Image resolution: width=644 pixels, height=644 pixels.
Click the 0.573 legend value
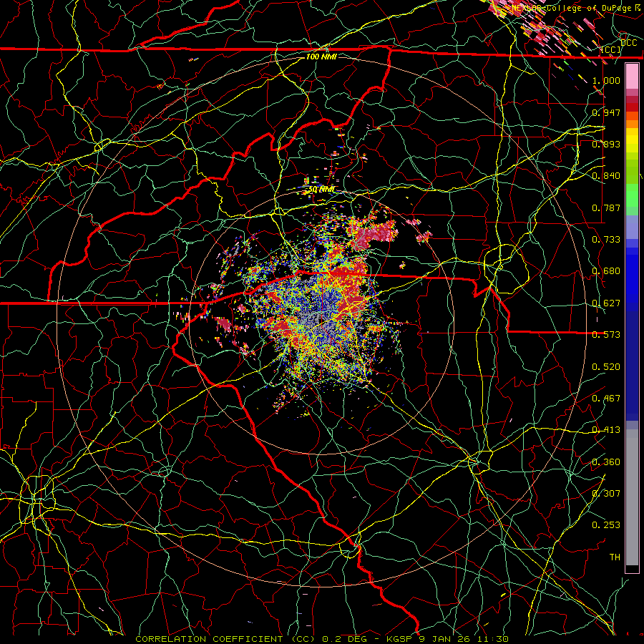click(606, 335)
